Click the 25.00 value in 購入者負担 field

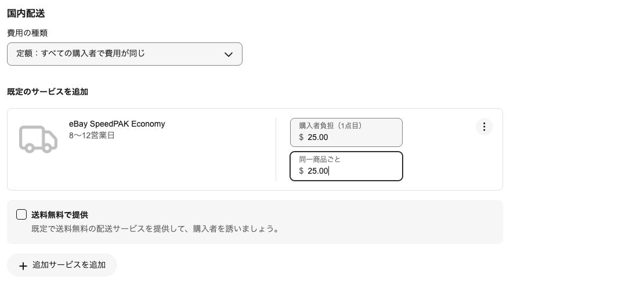318,137
